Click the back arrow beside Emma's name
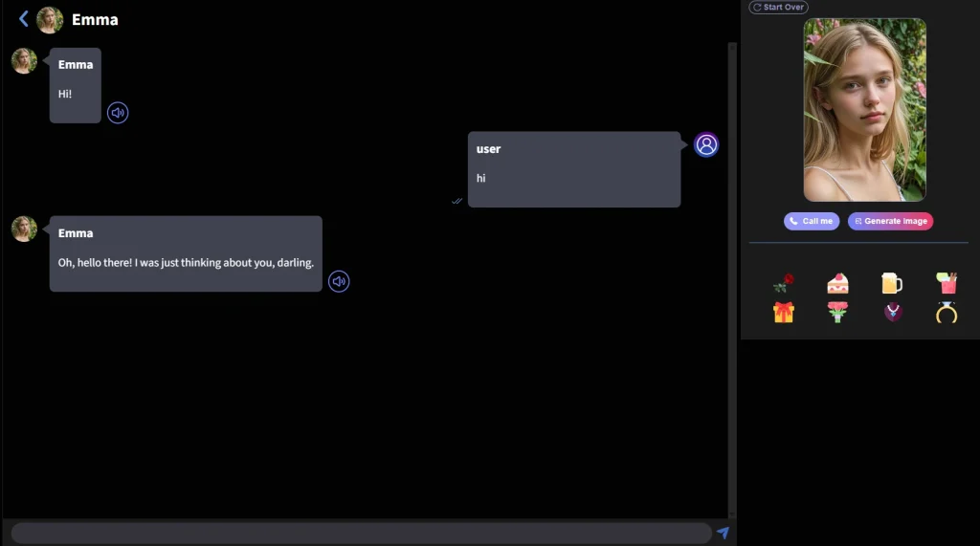This screenshot has height=546, width=980. pos(24,19)
